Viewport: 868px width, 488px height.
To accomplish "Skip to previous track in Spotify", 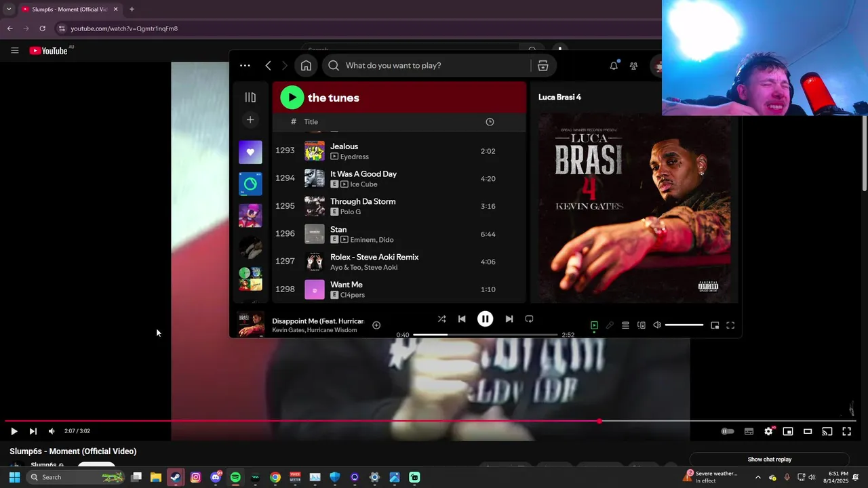I will [462, 319].
